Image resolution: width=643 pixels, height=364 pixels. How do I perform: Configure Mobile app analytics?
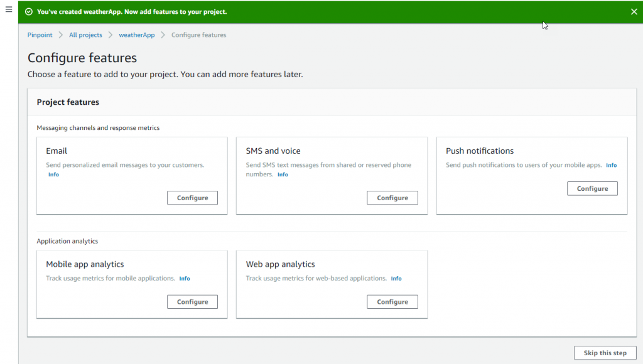point(192,301)
